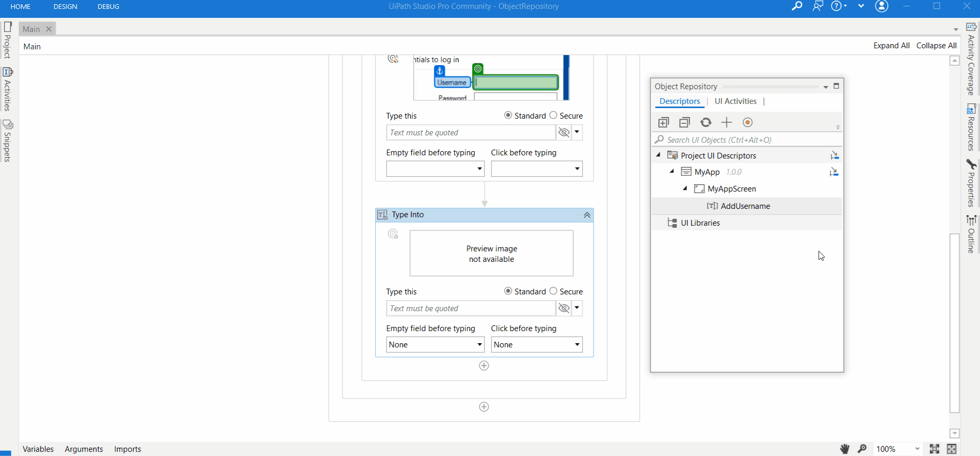Click fit to screen icon at bottom right

pyautogui.click(x=934, y=449)
